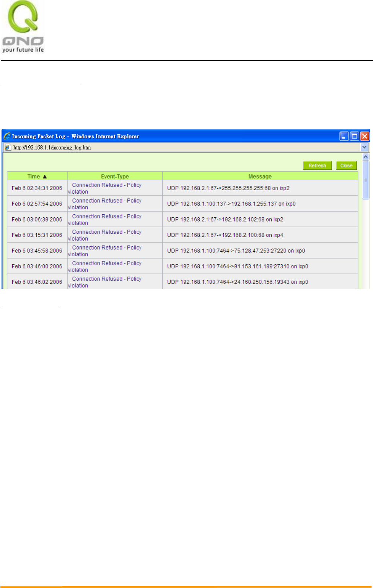Click message '91.153.161.189:27310 on ixp0'
The height and width of the screenshot is (588, 373).
tap(238, 267)
